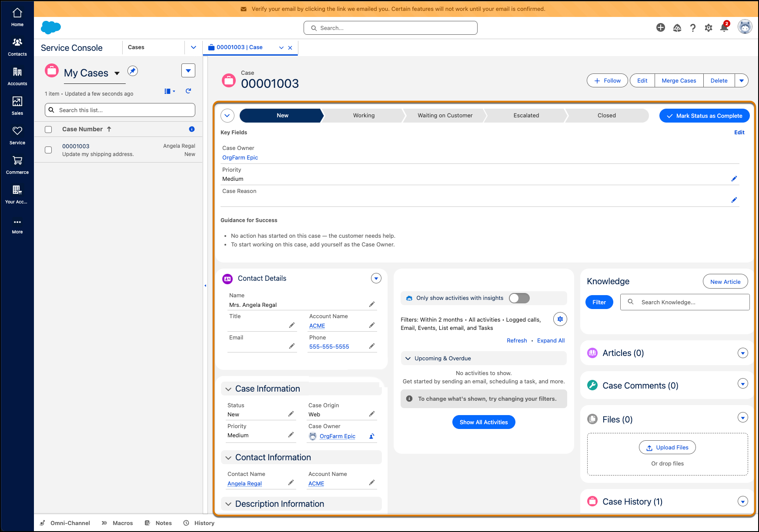Viewport: 759px width, 532px height.
Task: Open the user profile avatar
Action: [x=745, y=27]
